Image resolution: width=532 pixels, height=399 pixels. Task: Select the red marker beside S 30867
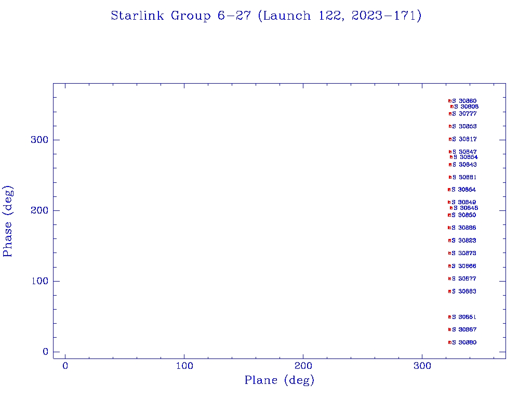coord(449,329)
